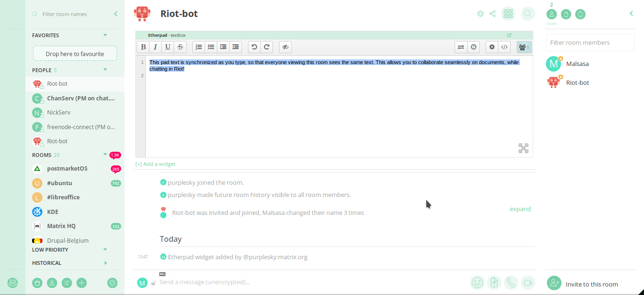Viewport: 644px width, 295px height.
Task: Undo the last pad edit
Action: point(255,47)
